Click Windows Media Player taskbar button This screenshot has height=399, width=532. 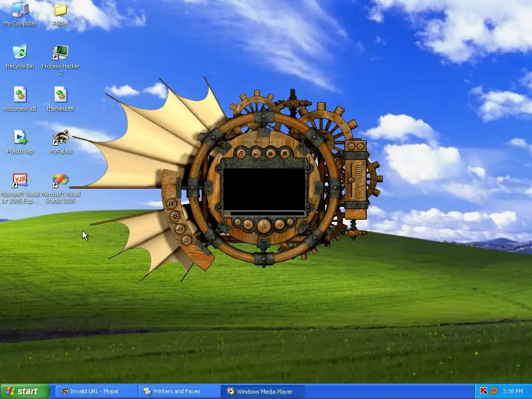[262, 392]
